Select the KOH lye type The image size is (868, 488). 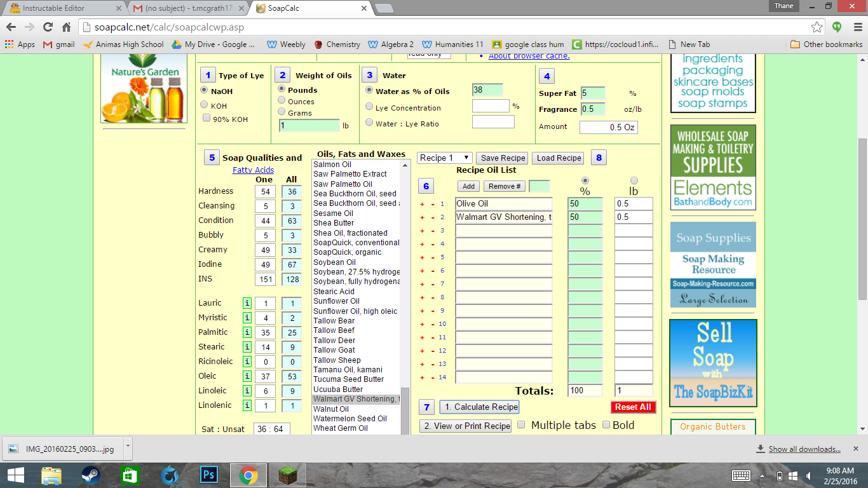(204, 105)
